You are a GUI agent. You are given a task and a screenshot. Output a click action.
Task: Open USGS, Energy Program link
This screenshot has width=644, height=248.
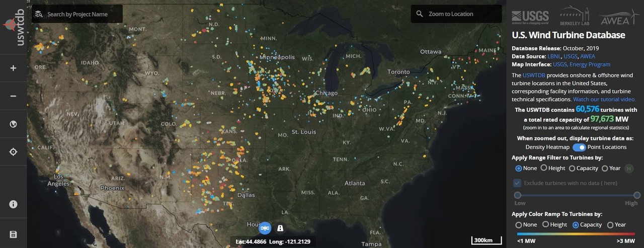[x=582, y=64]
